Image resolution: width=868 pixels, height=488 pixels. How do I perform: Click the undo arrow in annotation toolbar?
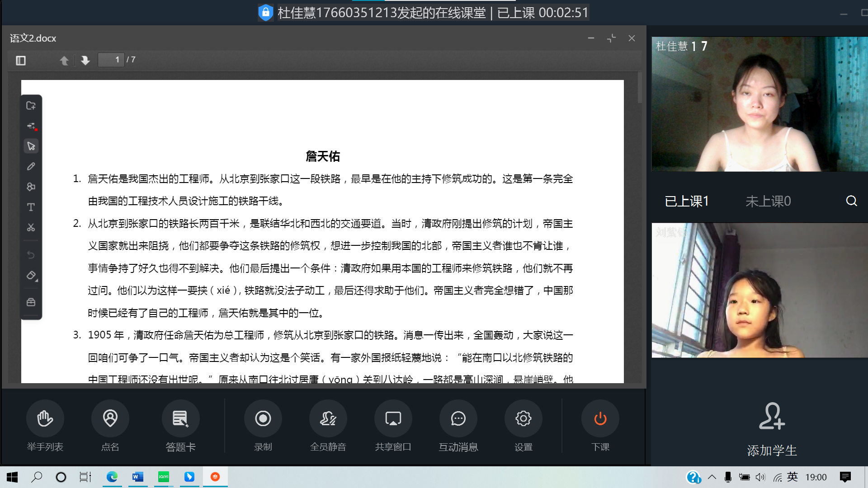(31, 255)
